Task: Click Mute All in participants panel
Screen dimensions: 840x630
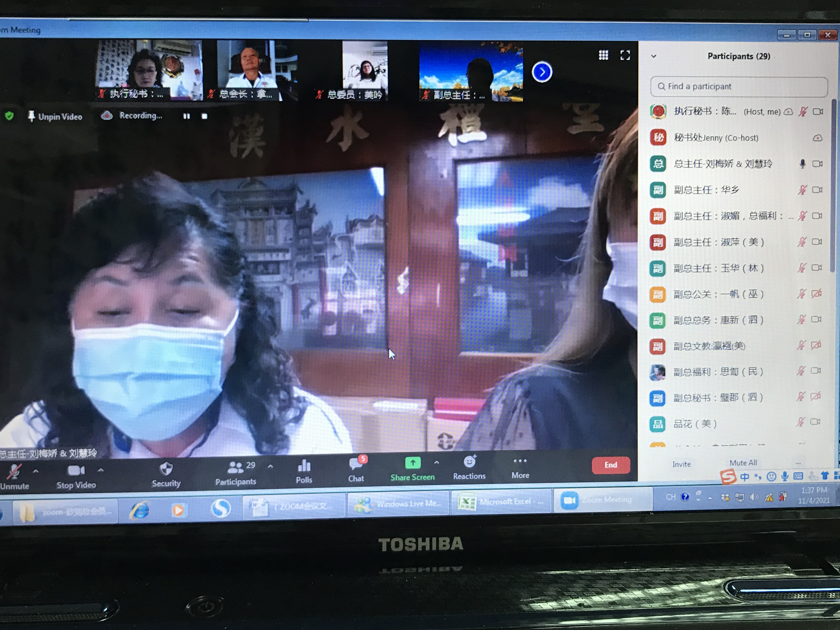Action: coord(743,462)
